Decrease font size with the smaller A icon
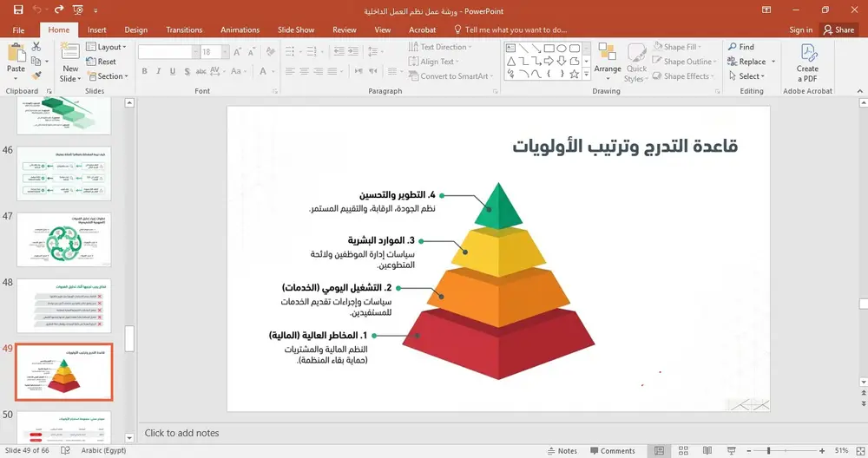Image resolution: width=868 pixels, height=458 pixels. [x=252, y=52]
